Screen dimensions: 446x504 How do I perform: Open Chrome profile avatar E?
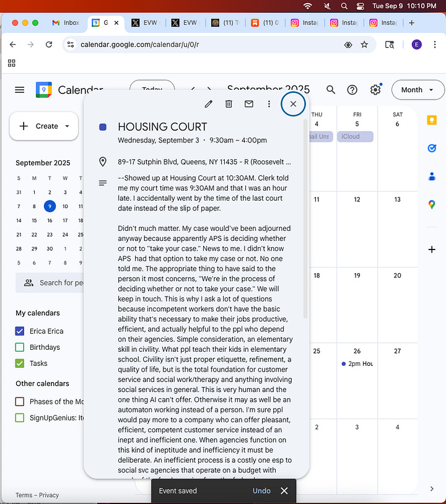point(416,45)
